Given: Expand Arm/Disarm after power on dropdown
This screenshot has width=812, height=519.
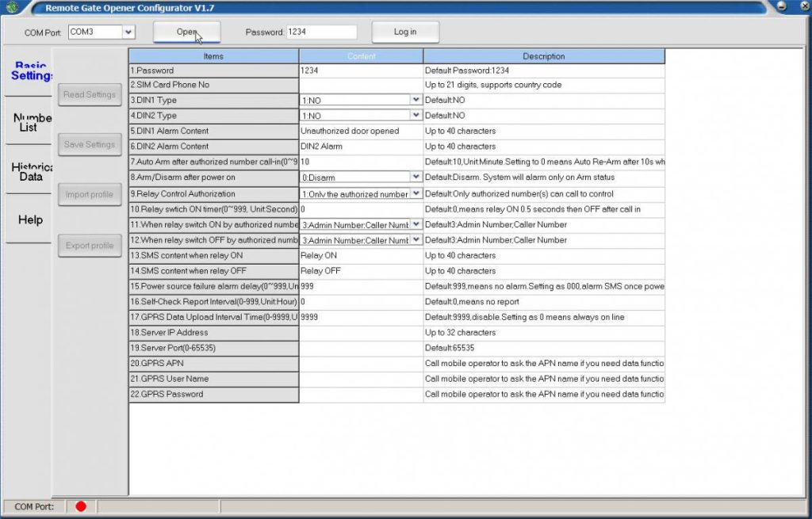Looking at the screenshot, I should point(416,177).
